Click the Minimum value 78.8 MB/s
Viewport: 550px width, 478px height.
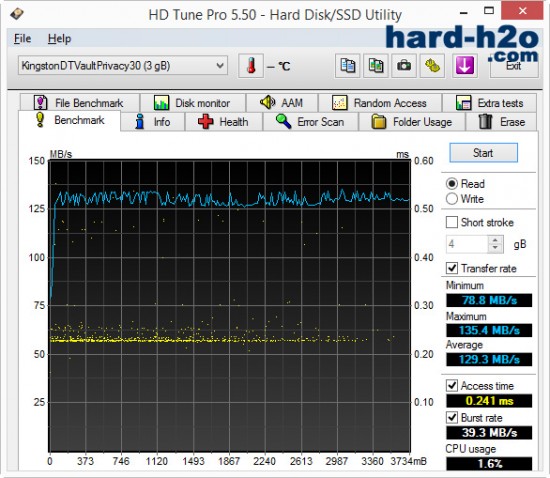point(489,300)
